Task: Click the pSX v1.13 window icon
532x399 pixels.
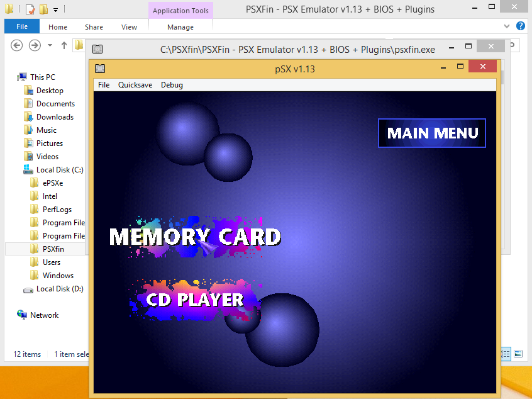Action: pyautogui.click(x=100, y=69)
